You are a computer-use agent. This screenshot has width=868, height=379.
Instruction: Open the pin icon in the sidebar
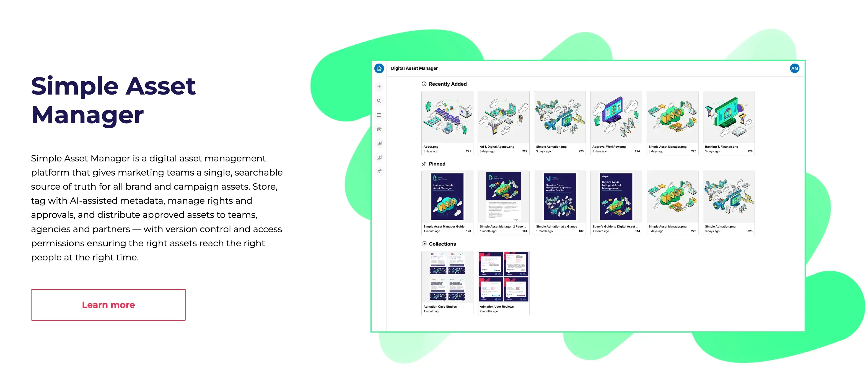pos(379,171)
